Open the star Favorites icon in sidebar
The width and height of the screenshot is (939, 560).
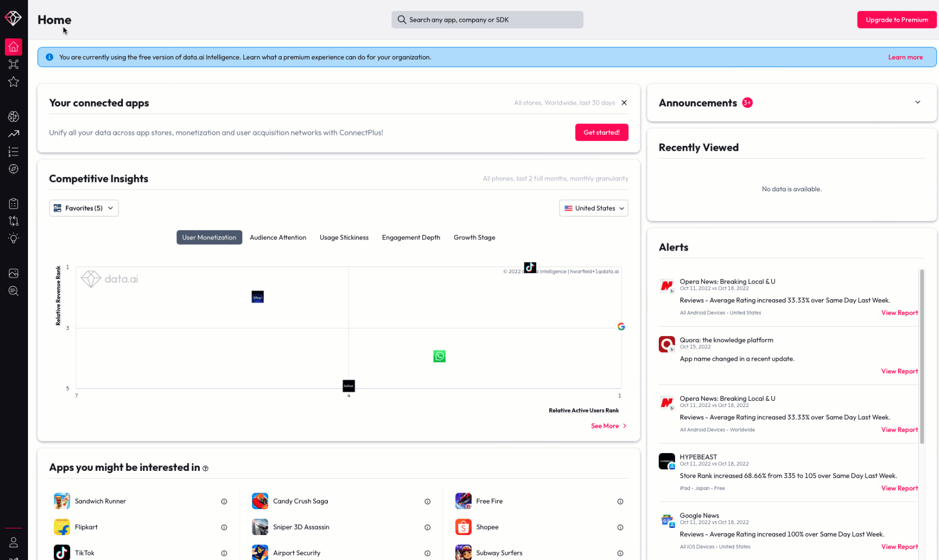(x=13, y=82)
